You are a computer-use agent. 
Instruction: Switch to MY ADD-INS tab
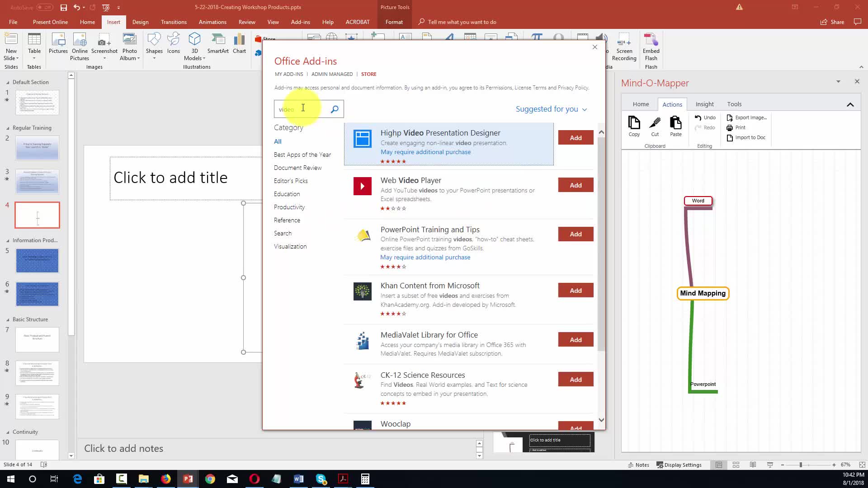pyautogui.click(x=289, y=74)
